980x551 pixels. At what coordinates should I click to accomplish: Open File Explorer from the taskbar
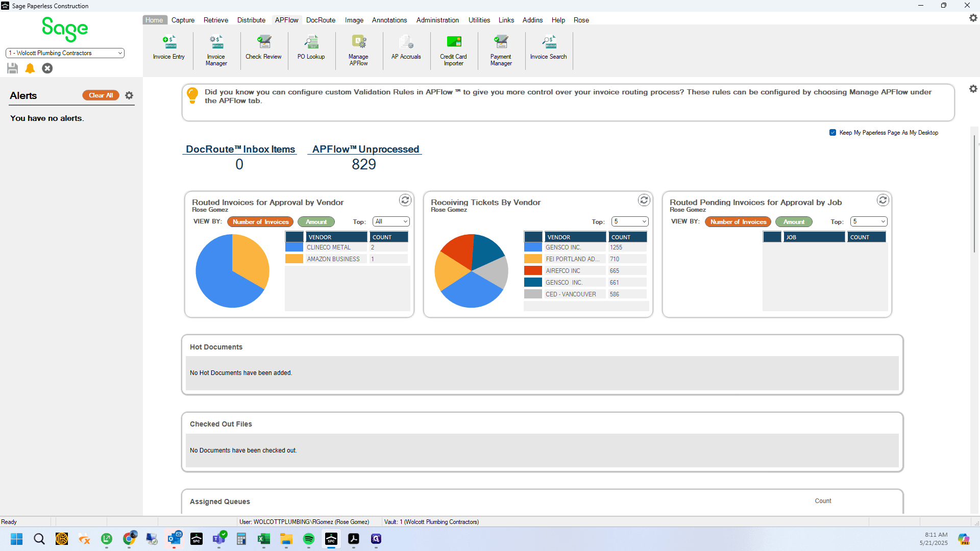coord(286,539)
